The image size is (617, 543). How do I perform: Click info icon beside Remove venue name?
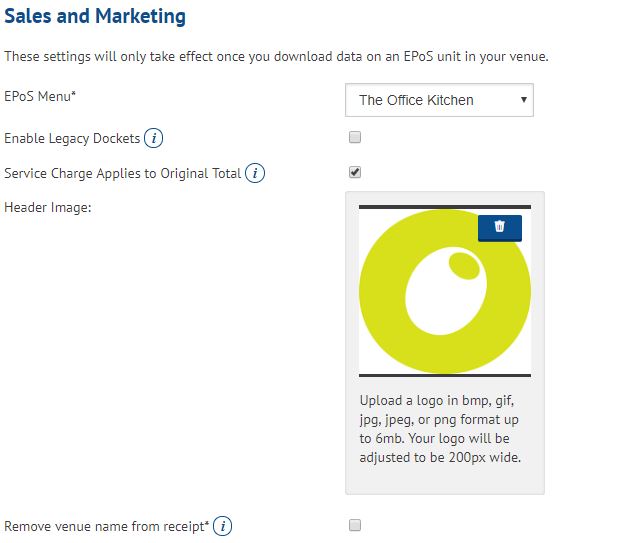[223, 526]
